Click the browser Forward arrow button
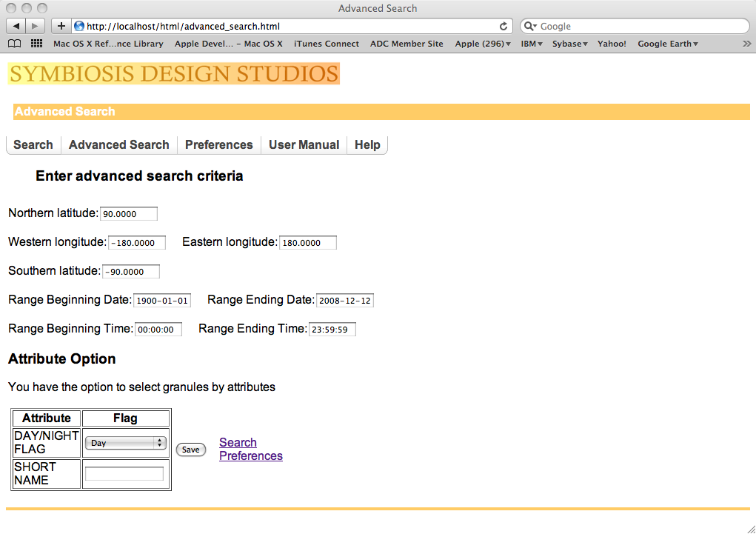Screen dimensions: 756x534 pos(36,26)
